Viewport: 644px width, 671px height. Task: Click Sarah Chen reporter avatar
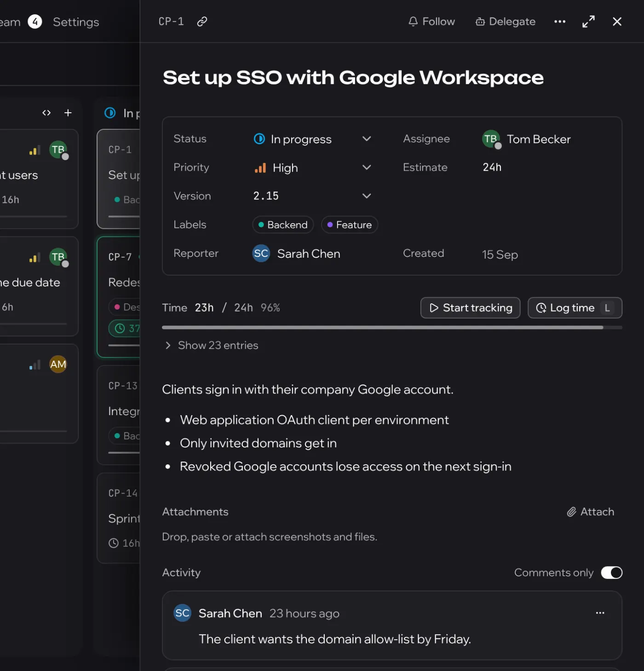pyautogui.click(x=261, y=253)
